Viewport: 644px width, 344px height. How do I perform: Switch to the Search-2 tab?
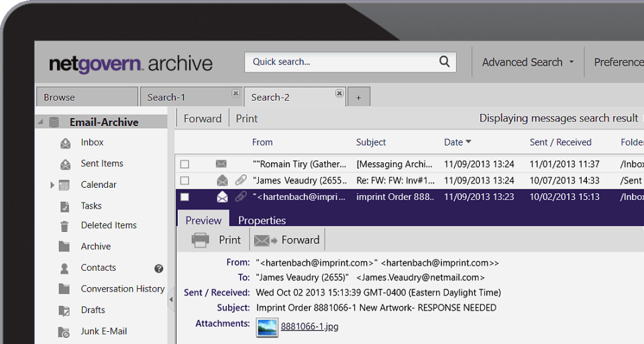point(295,97)
